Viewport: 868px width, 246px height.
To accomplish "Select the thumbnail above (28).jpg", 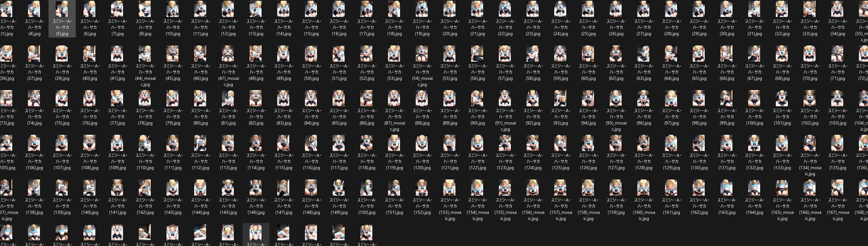I will (x=671, y=8).
